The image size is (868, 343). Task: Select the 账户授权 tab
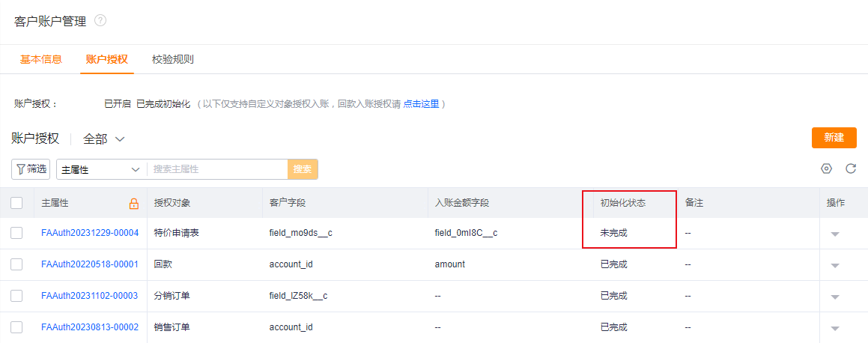click(107, 59)
